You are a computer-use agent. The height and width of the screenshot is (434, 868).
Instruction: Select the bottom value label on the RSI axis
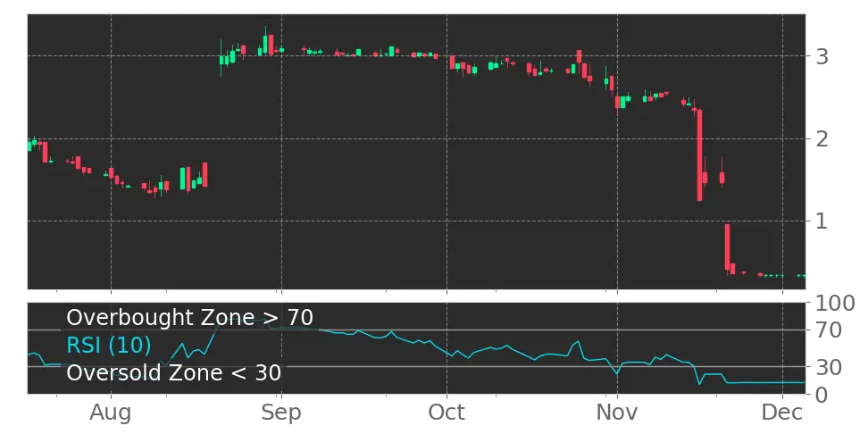[818, 394]
